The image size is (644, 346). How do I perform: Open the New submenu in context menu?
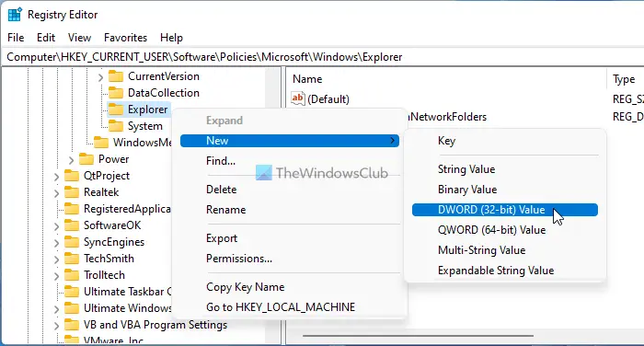coord(290,141)
